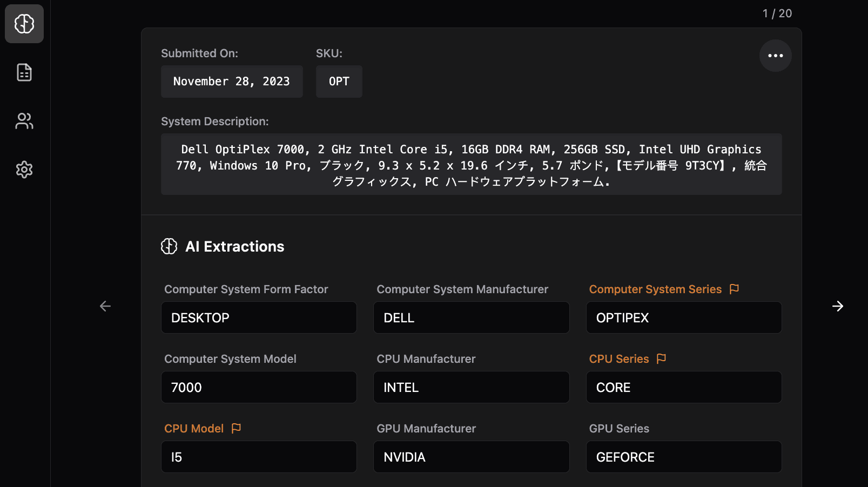868x487 pixels.
Task: Click the CPU Model label
Action: (194, 429)
